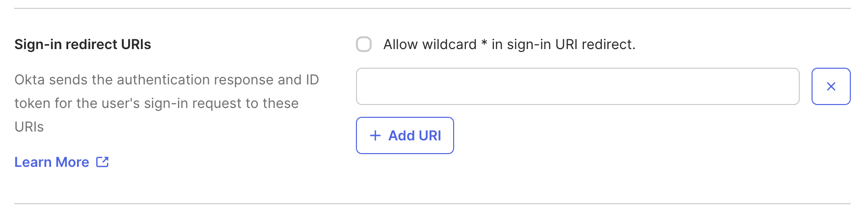Click the empty sign-in redirect URI field
This screenshot has height=213, width=868.
[x=577, y=86]
